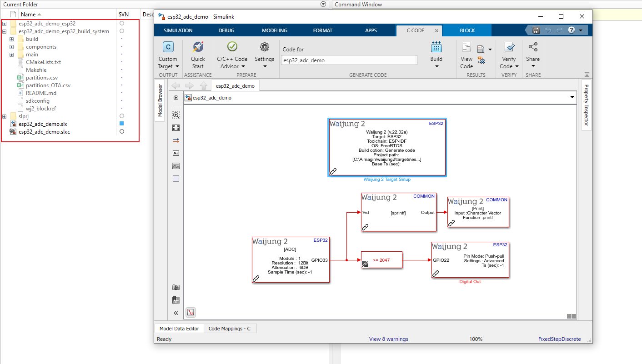Toggle sample time legend arrows icon
This screenshot has height=364, width=642.
point(176,140)
